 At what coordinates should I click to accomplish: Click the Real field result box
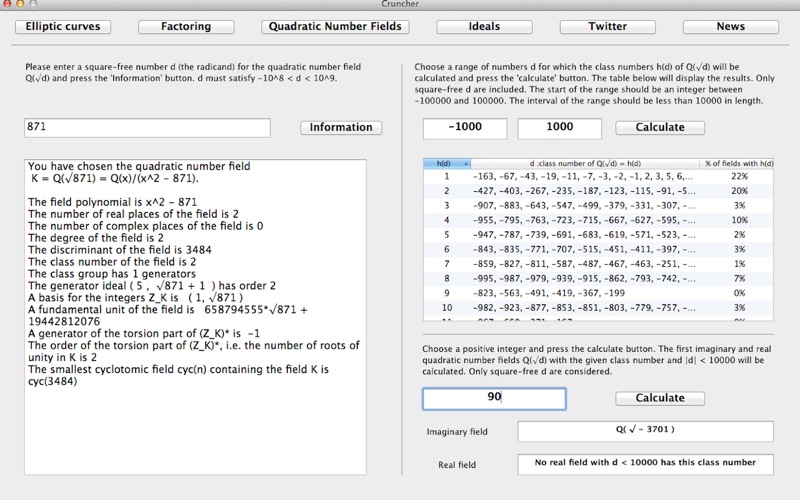tap(645, 464)
